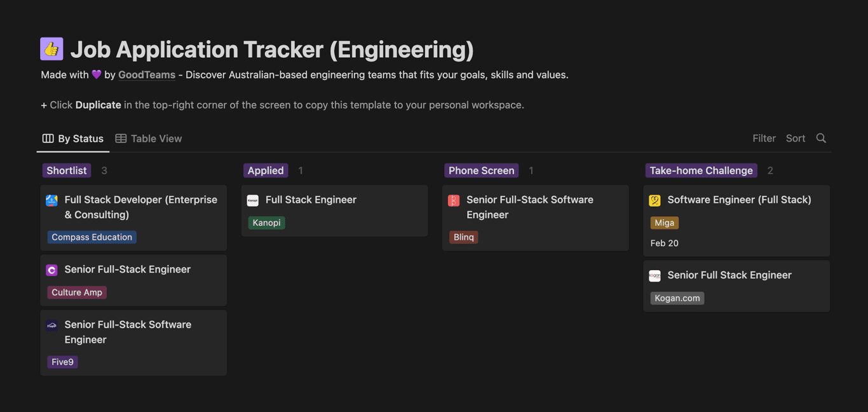Follow the GoodTeams link

pyautogui.click(x=147, y=74)
